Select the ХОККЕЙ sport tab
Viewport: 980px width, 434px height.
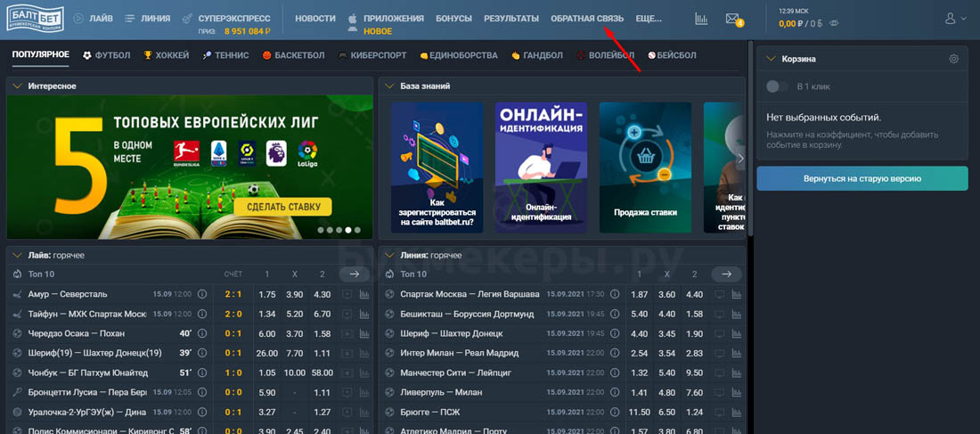pos(166,55)
